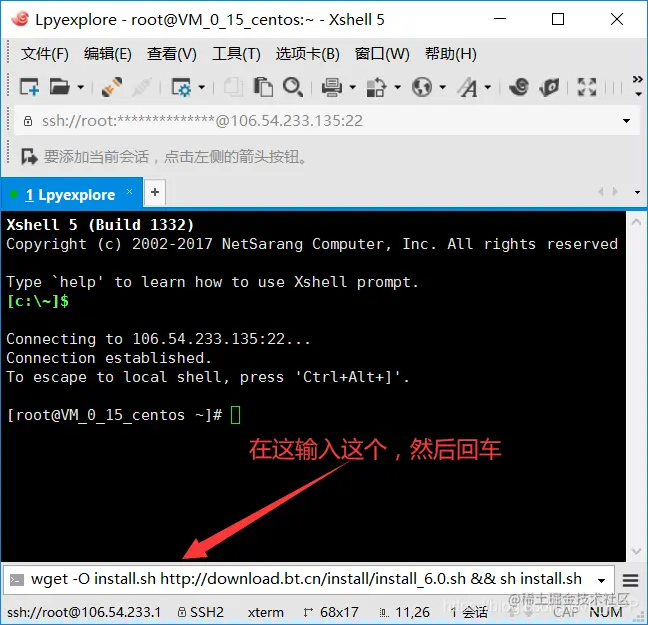Expand the compose bar history dropdown
Screen dimensions: 648x625
pyautogui.click(x=601, y=581)
